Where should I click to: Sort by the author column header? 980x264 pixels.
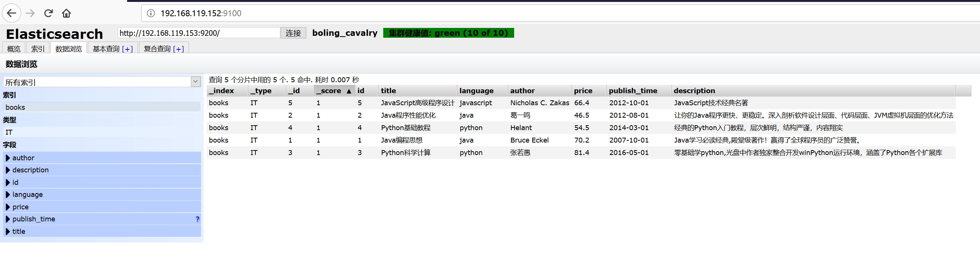point(540,91)
